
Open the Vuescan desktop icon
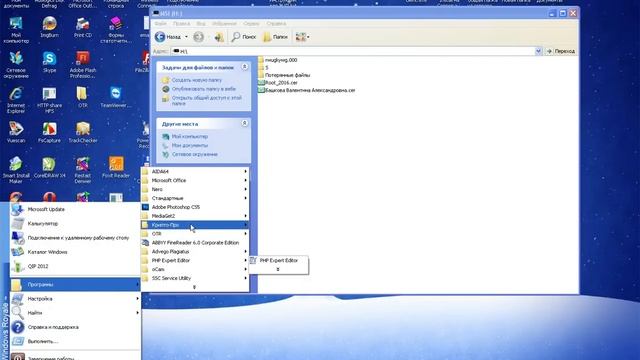16,133
